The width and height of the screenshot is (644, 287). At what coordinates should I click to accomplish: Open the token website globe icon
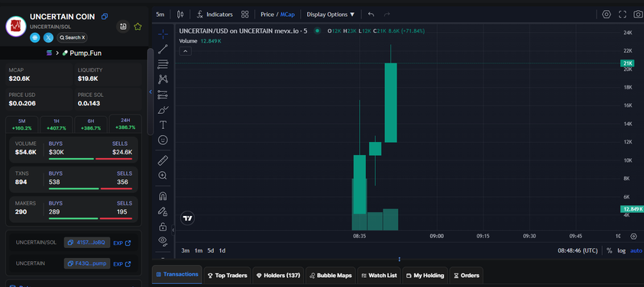(x=35, y=37)
